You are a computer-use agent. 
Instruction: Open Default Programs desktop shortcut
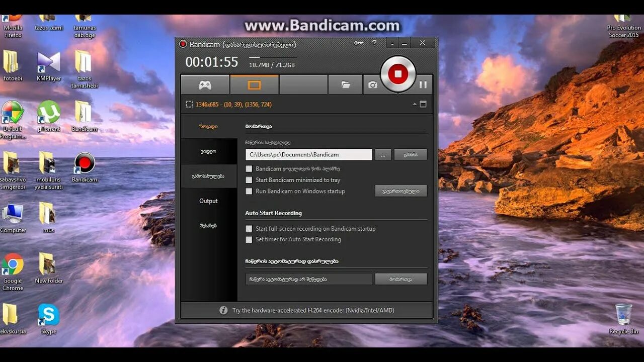click(13, 120)
